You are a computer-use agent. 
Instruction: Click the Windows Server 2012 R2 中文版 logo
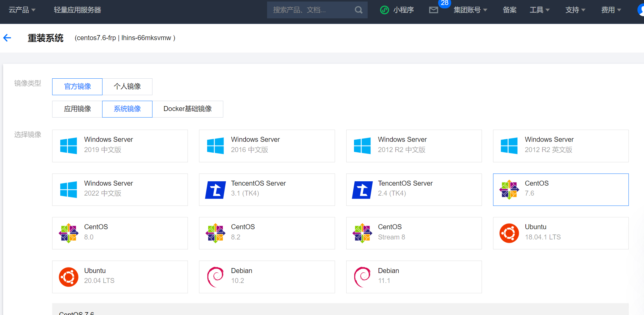click(362, 146)
